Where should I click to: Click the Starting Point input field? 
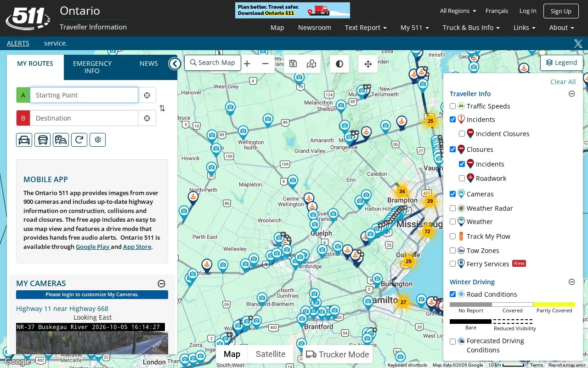(x=84, y=95)
